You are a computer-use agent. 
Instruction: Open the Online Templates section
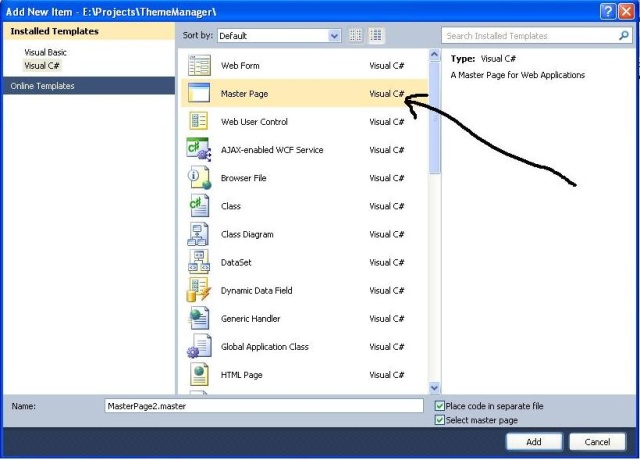(89, 86)
